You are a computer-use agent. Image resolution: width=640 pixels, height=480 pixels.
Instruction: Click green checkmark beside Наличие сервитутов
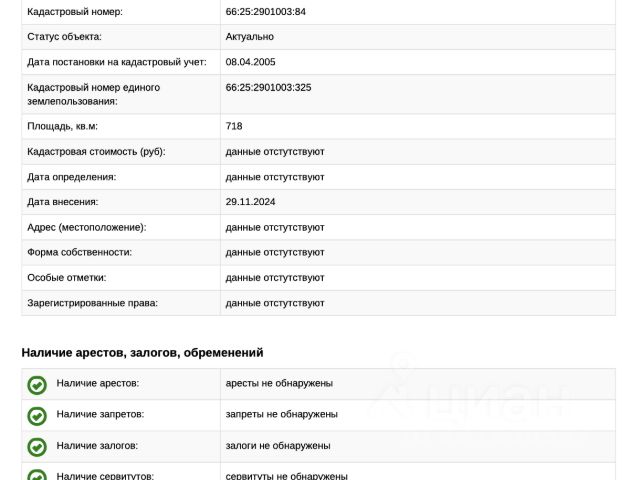click(x=37, y=475)
